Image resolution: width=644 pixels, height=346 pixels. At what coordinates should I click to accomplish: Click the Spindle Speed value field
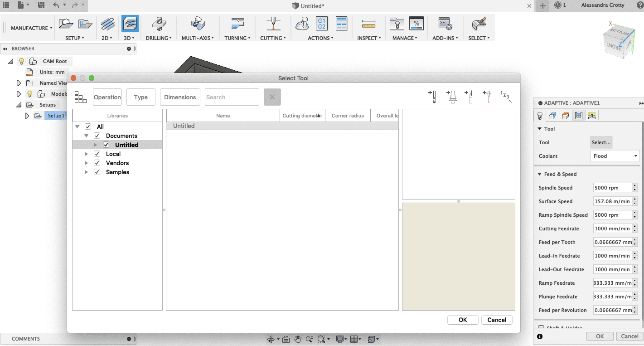(x=612, y=188)
